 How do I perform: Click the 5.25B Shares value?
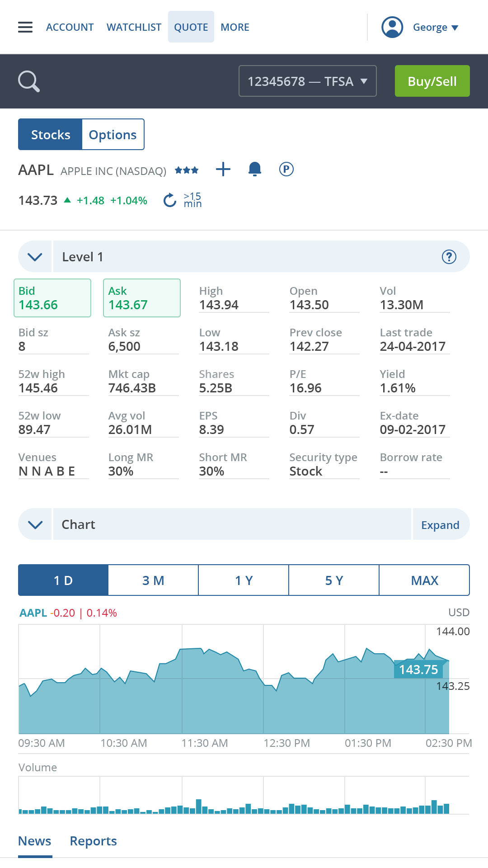(216, 388)
